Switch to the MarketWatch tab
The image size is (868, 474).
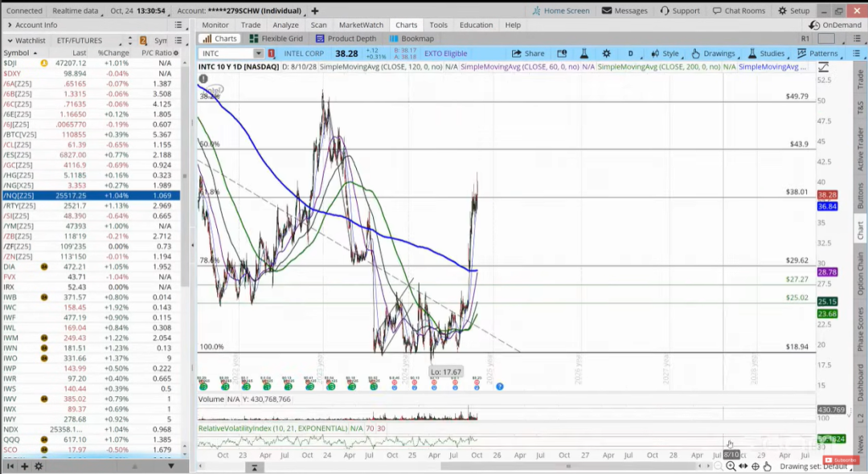(x=361, y=25)
